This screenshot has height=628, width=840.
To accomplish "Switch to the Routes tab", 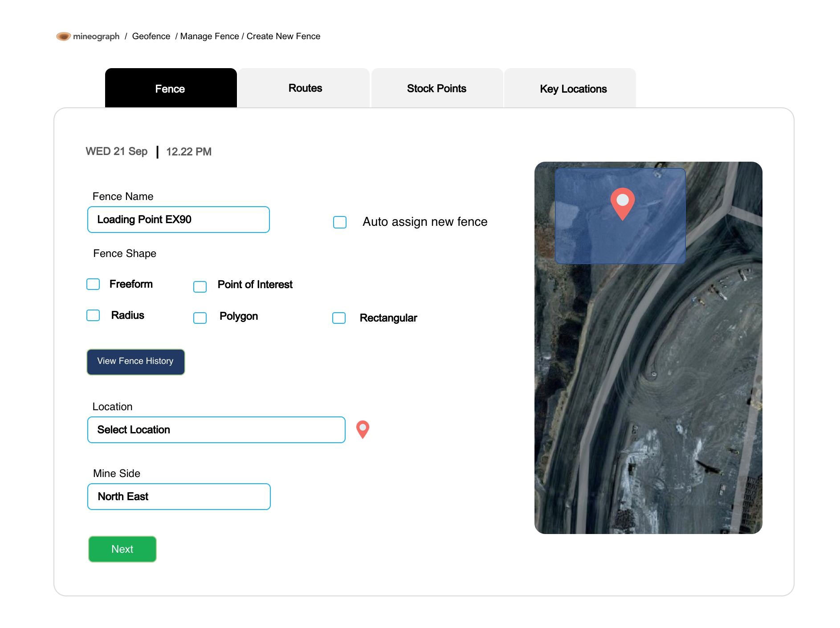I will [305, 88].
